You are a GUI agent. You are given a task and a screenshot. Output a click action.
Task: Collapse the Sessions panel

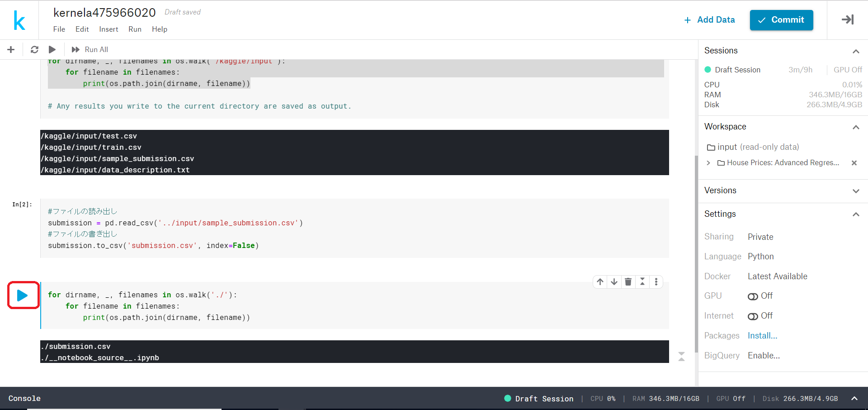tap(856, 51)
